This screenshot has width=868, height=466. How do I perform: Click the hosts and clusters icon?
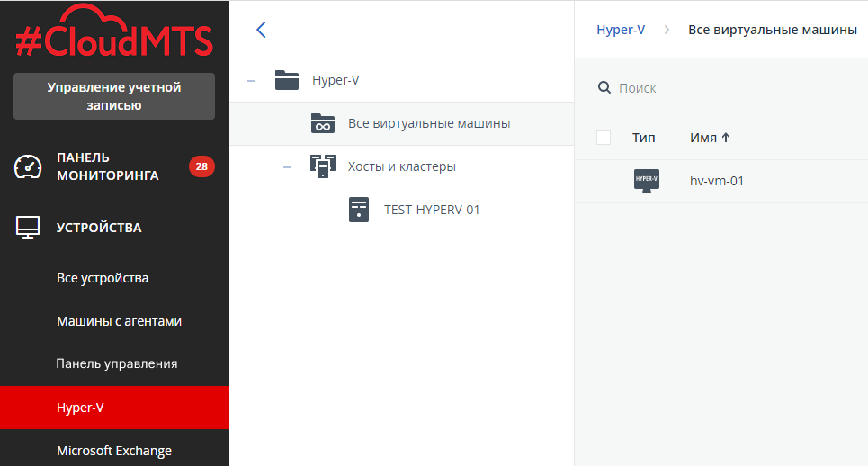tap(322, 166)
